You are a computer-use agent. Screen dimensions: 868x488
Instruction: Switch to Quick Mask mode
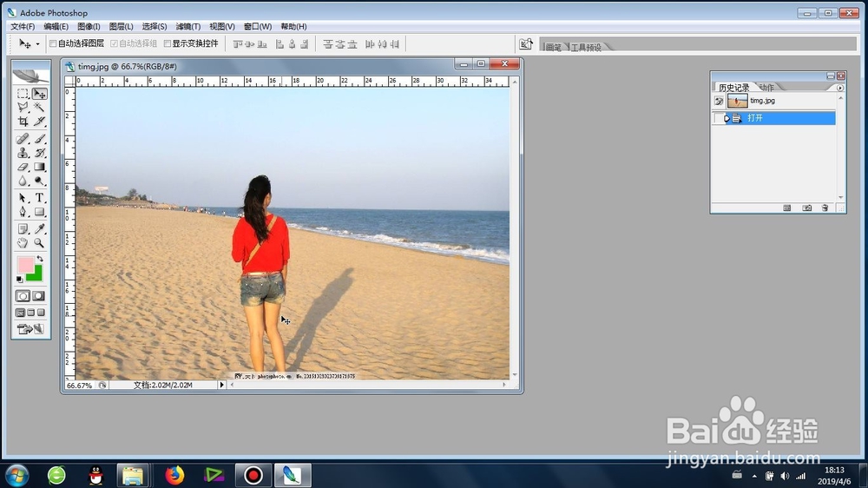(x=39, y=296)
